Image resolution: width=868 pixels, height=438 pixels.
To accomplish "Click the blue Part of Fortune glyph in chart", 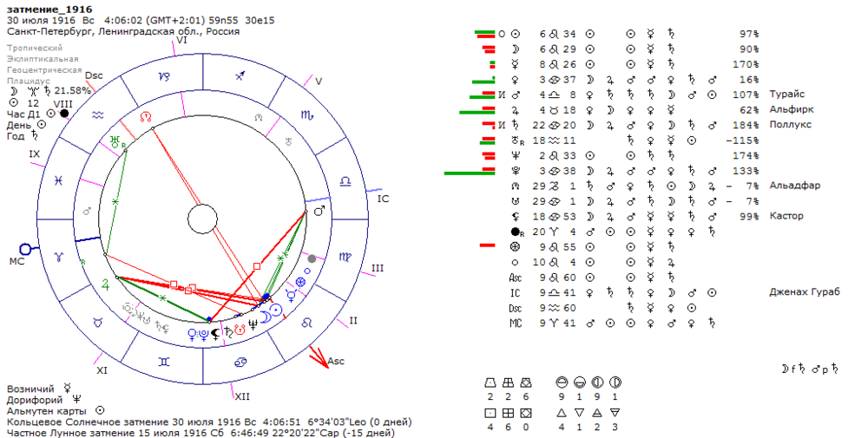I will click(x=300, y=282).
